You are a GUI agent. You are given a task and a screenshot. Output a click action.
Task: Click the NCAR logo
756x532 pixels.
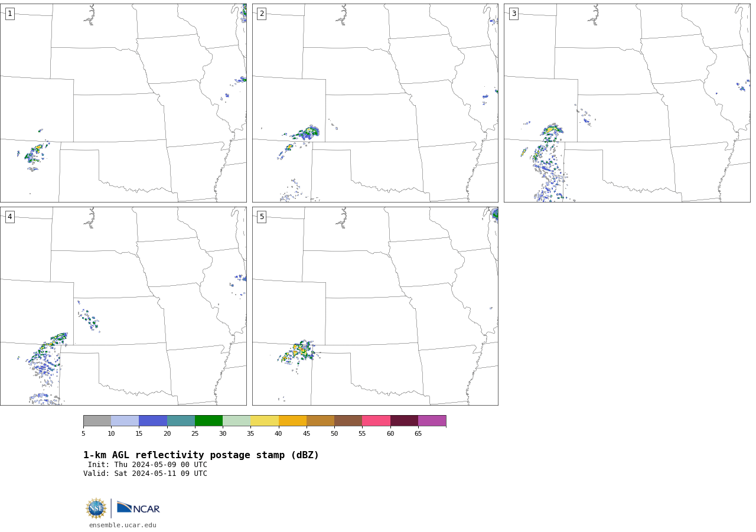138,508
